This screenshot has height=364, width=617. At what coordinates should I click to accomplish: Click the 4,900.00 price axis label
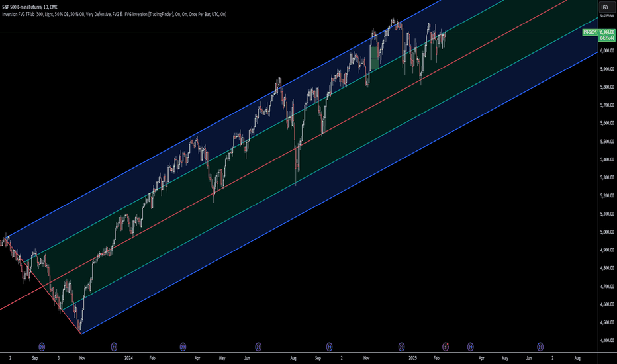pos(607,250)
